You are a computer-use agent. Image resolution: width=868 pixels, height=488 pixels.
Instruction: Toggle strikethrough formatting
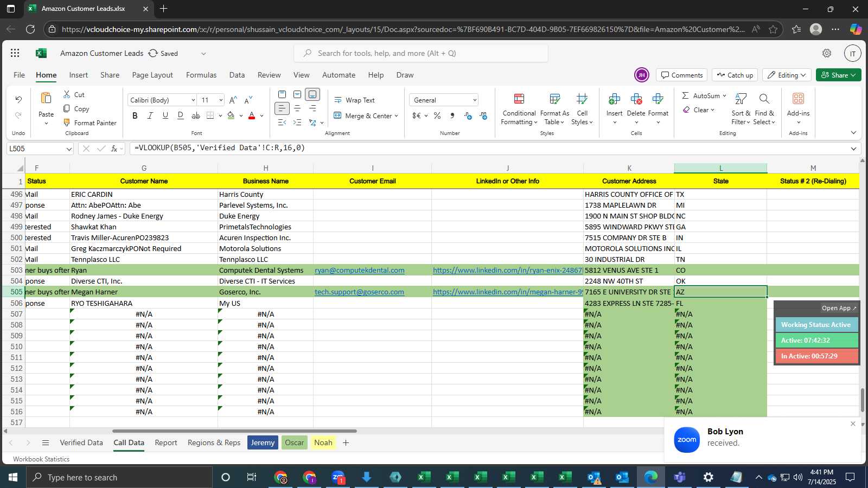196,115
